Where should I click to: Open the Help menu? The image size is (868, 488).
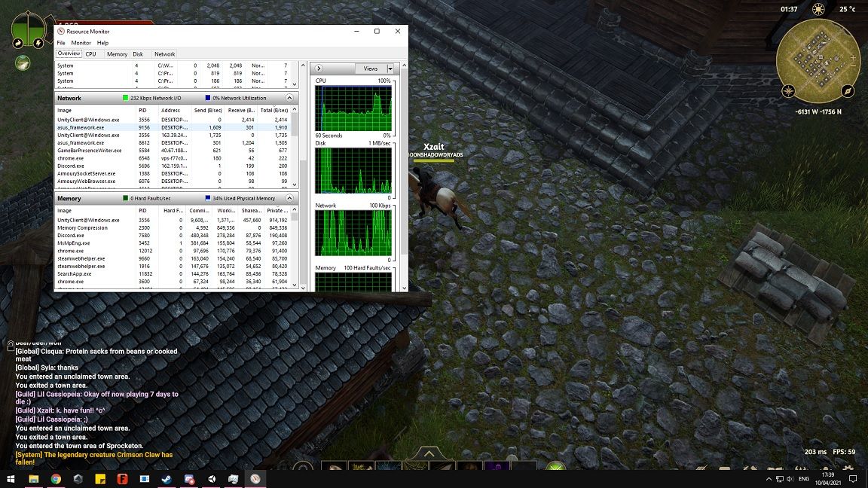tap(102, 43)
